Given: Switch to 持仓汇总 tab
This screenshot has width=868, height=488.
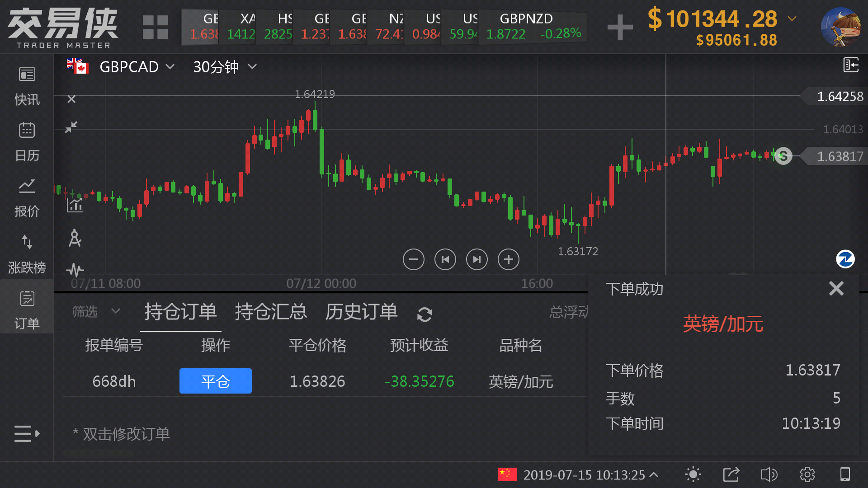Looking at the screenshot, I should (x=271, y=312).
